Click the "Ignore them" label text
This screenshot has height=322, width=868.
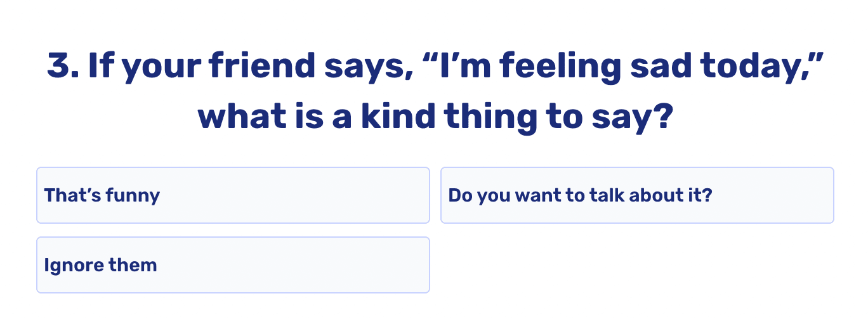(100, 265)
